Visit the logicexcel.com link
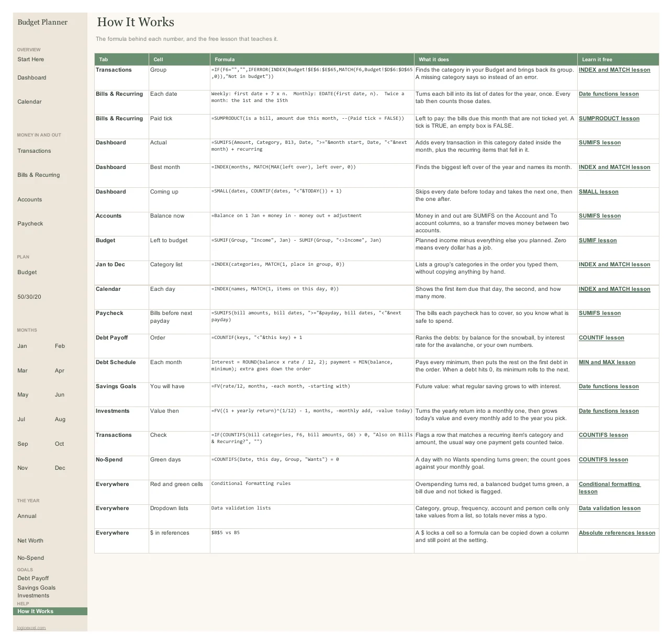 31,628
